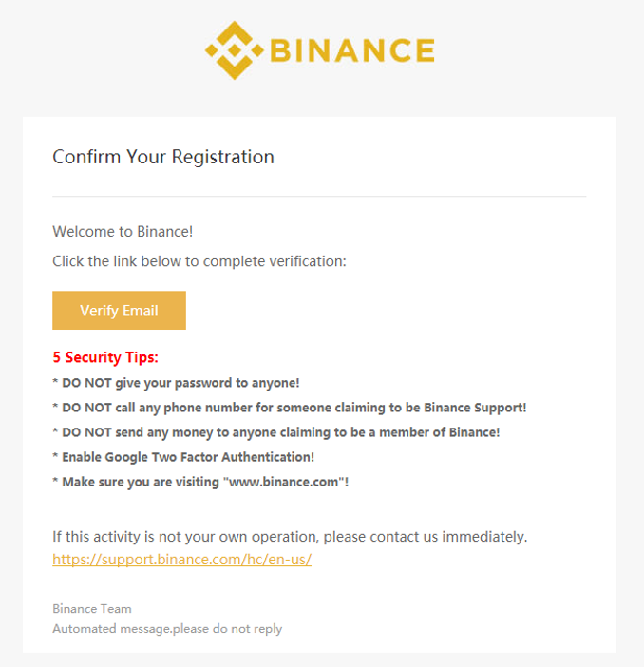Click the Welcome to Binance! greeting text

(x=123, y=232)
